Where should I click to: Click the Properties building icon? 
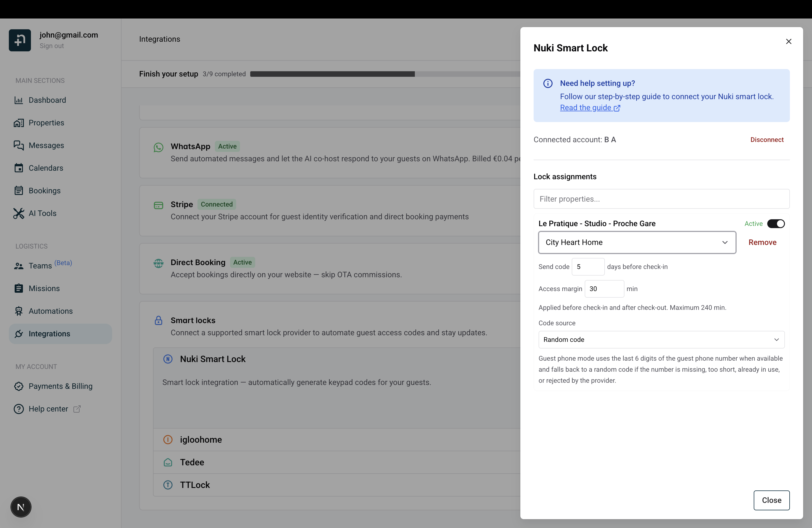[19, 123]
